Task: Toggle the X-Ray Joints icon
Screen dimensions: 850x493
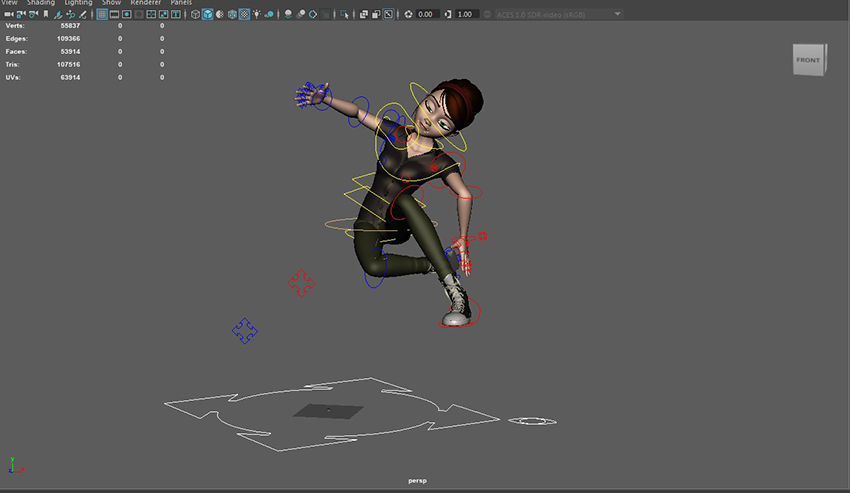Action: click(389, 15)
